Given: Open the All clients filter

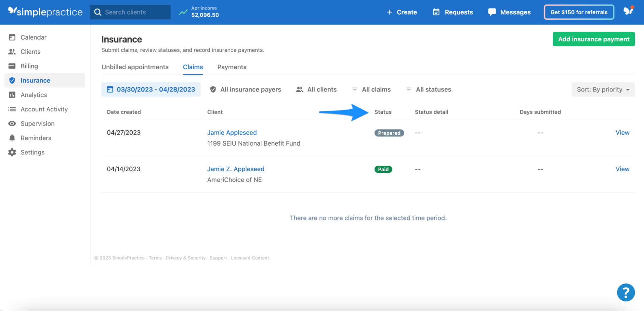Looking at the screenshot, I should [316, 90].
